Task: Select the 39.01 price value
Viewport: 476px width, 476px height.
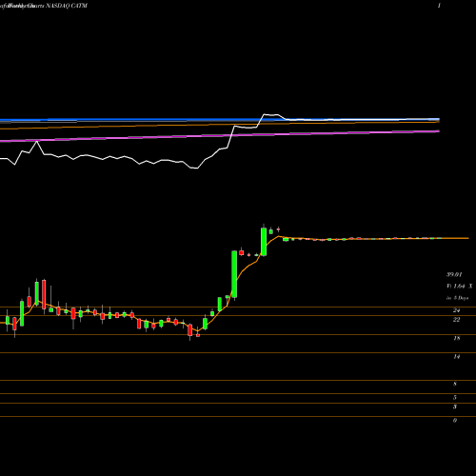Action: (x=454, y=274)
